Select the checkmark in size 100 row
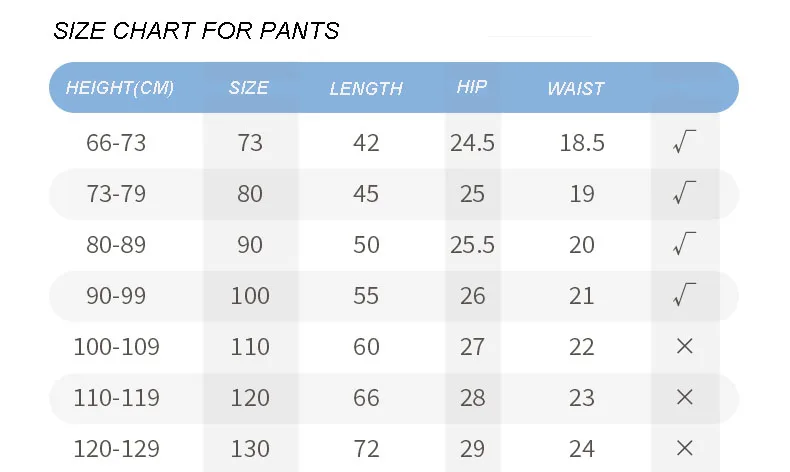Viewport: 790px width, 472px height. click(684, 294)
